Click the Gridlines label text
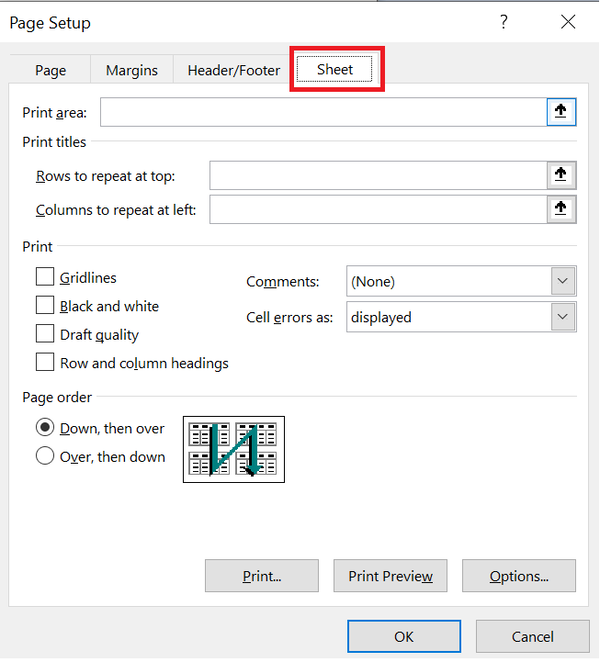 88,278
